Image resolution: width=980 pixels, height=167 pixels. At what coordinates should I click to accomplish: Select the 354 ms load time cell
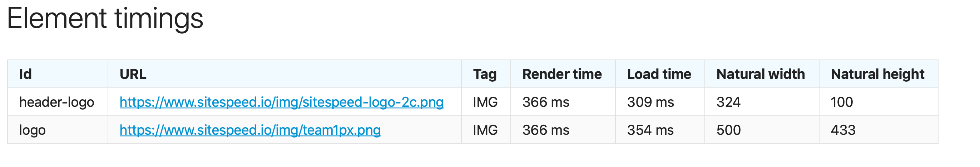pos(650,130)
